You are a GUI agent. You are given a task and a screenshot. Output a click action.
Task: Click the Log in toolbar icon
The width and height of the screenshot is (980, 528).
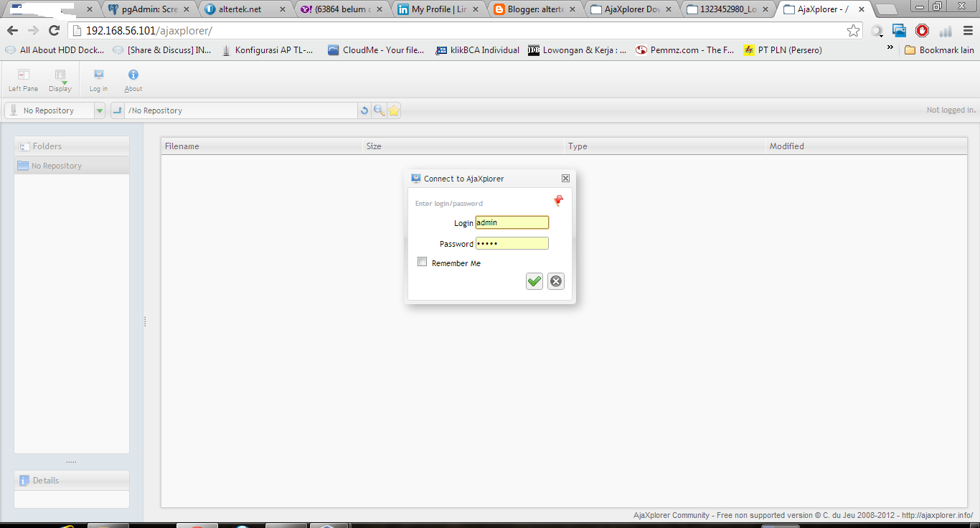click(98, 80)
